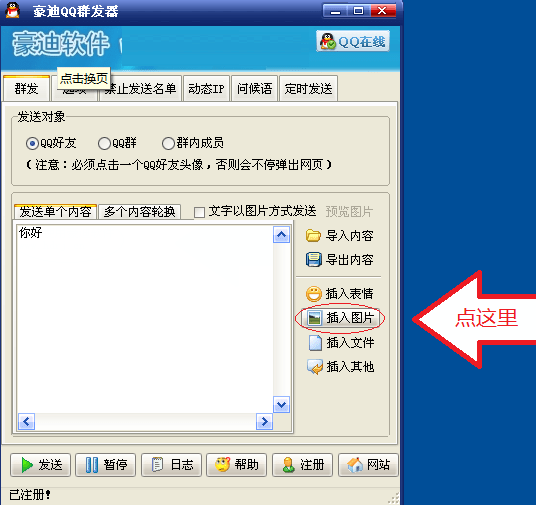
Task: Open the 定时发送 tab
Action: [x=308, y=89]
